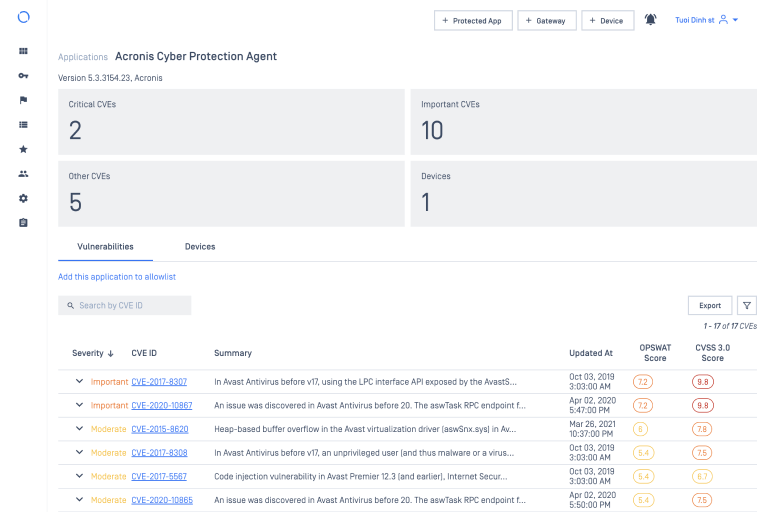Image resolution: width=768 pixels, height=512 pixels.
Task: Open the CVE-2020-10867 link
Action: (162, 405)
